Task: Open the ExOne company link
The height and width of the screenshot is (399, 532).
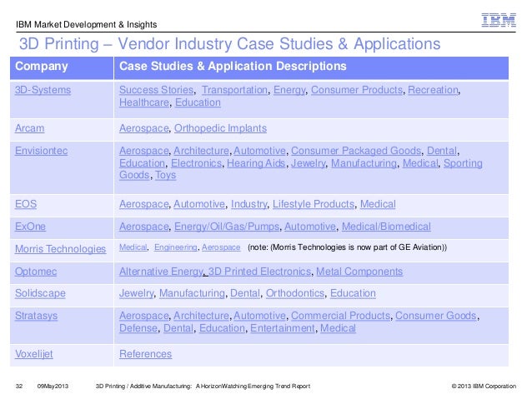Action: 30,227
